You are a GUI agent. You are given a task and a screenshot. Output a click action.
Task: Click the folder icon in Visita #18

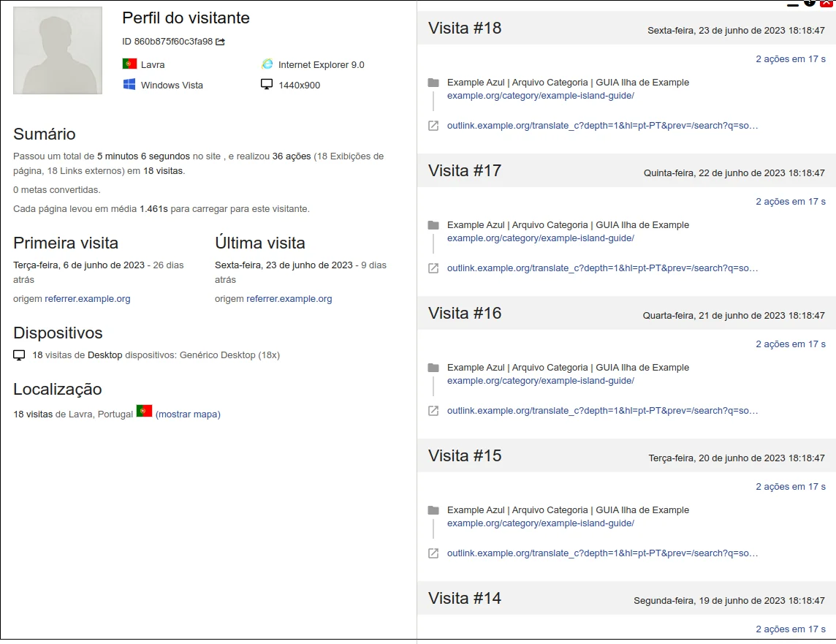(x=433, y=83)
